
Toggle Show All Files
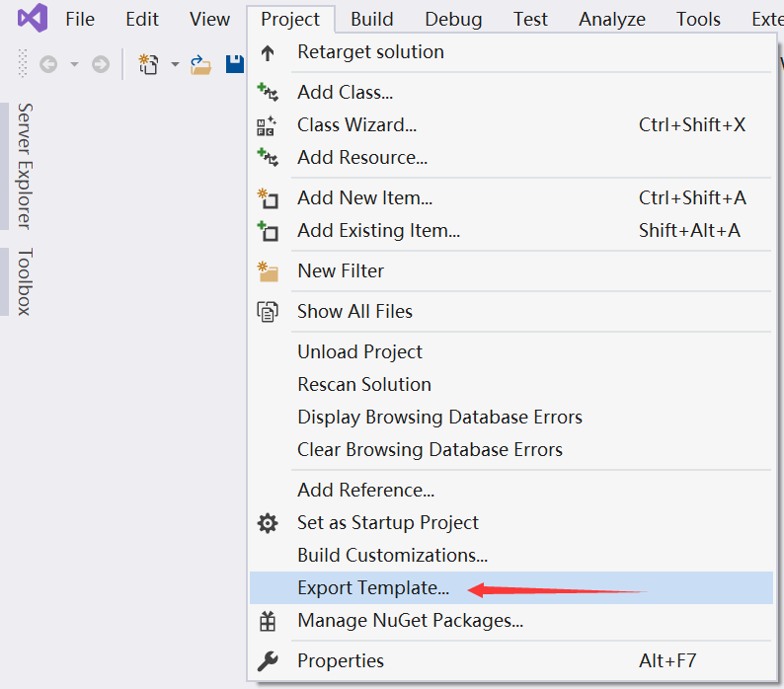pyautogui.click(x=511, y=312)
